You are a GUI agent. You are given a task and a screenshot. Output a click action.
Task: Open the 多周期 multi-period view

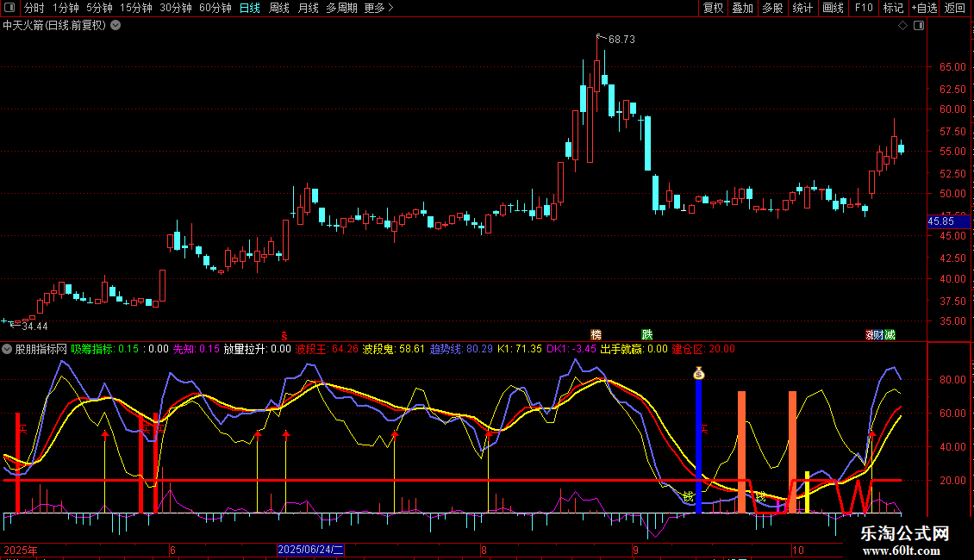[x=341, y=8]
